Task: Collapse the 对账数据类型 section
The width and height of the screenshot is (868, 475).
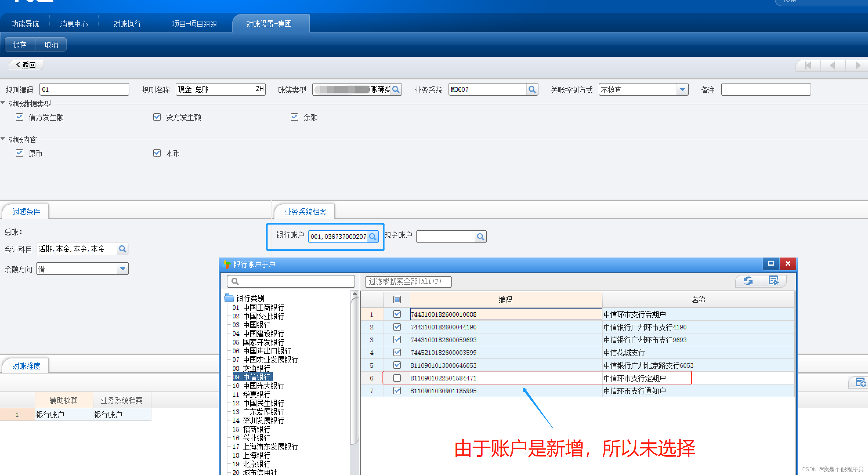Action: (x=3, y=102)
